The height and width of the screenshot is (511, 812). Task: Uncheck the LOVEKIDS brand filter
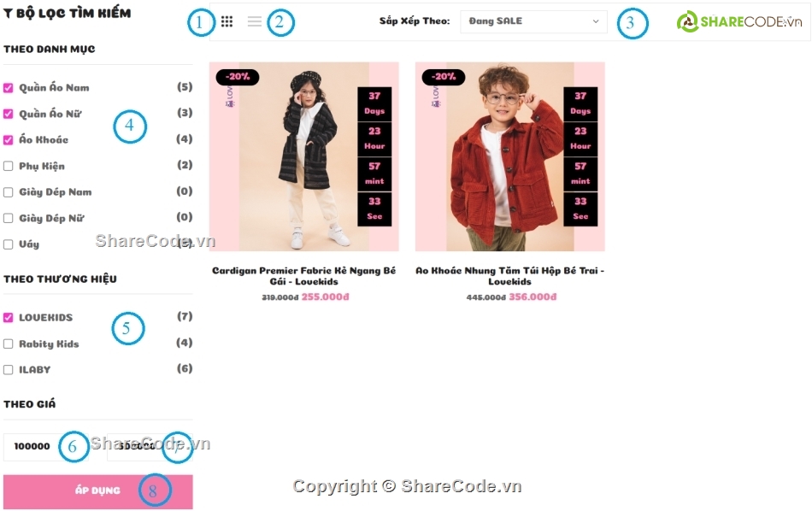(x=9, y=317)
